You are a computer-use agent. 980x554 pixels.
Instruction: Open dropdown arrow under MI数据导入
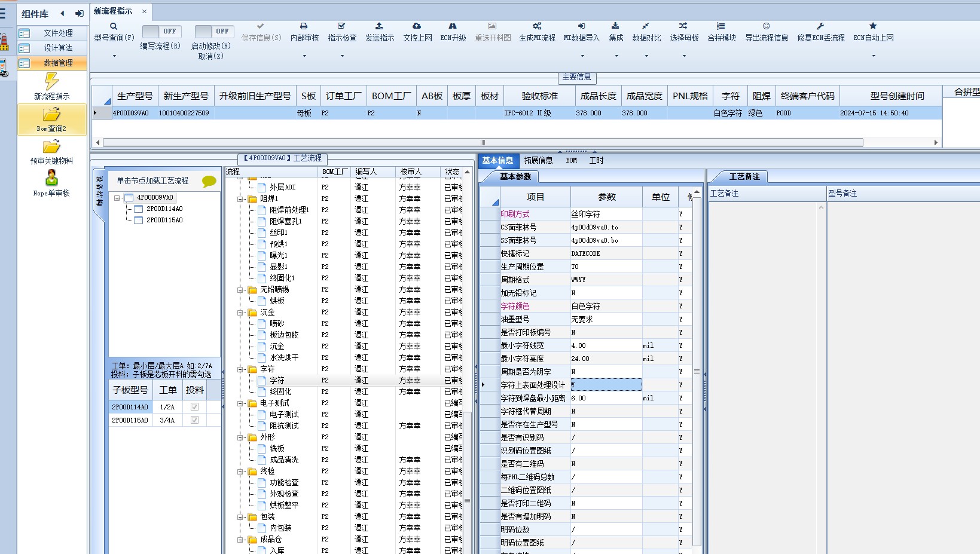click(581, 56)
